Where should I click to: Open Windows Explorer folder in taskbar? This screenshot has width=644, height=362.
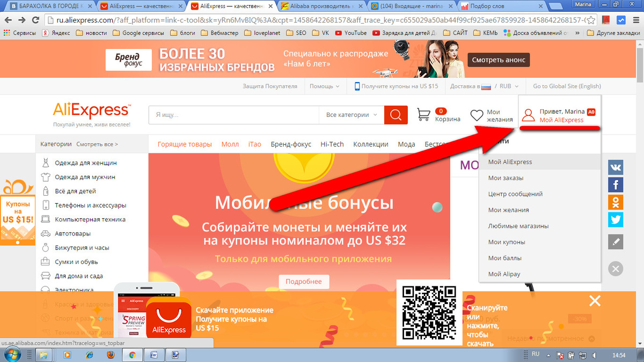44,354
